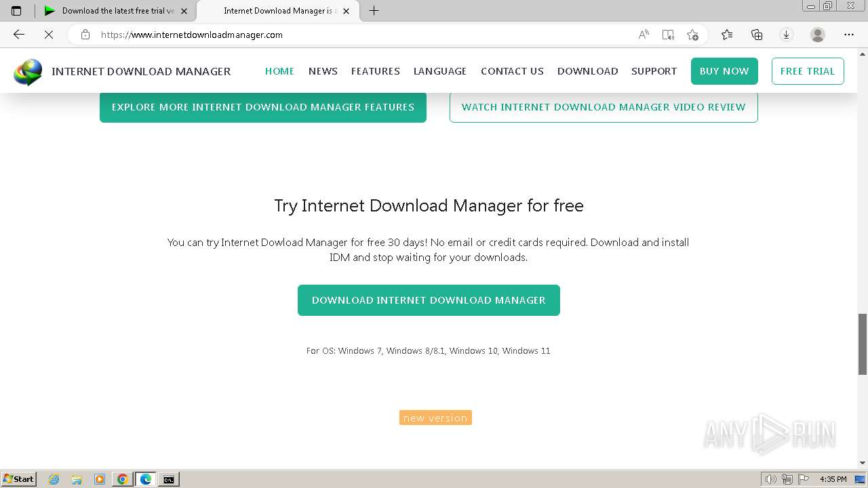Click network tray icon
The image size is (868, 488).
tap(787, 479)
